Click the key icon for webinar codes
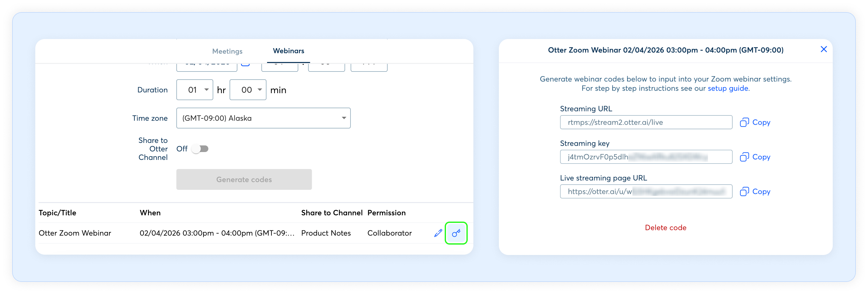Image resolution: width=868 pixels, height=294 pixels. 456,233
